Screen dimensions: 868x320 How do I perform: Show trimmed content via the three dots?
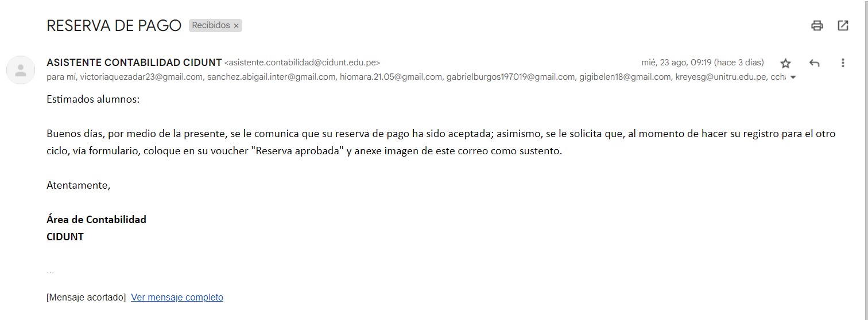pyautogui.click(x=51, y=270)
